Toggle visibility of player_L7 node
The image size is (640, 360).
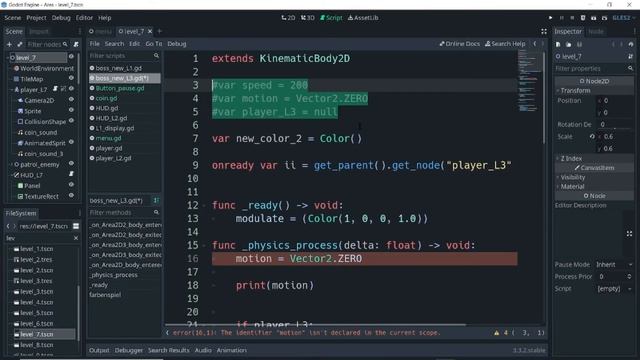71,89
